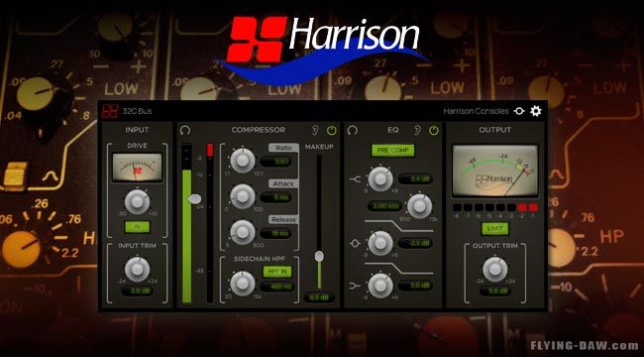Click the Output Trim 5.6 dB value
This screenshot has width=644, height=357.
(x=495, y=292)
